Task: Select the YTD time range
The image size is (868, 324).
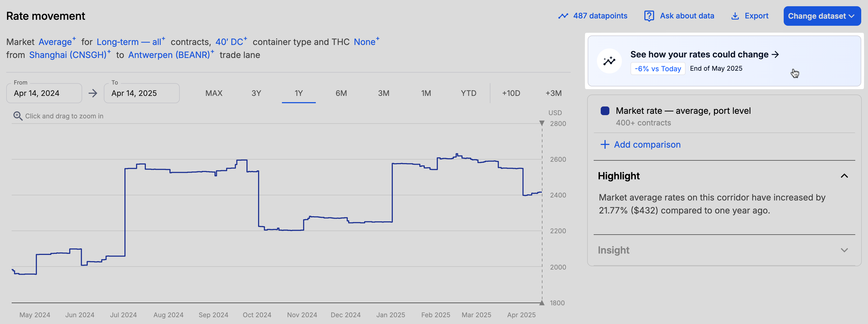Action: (469, 93)
